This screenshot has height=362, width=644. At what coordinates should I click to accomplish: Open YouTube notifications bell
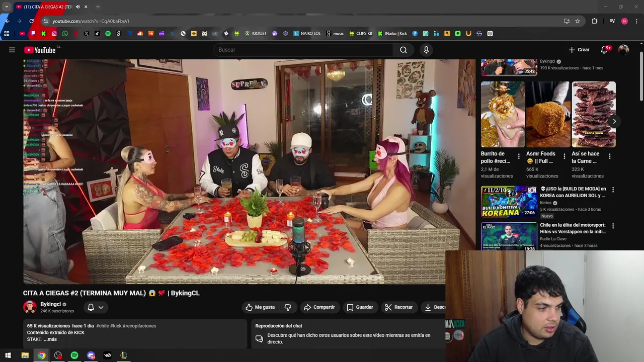[604, 50]
